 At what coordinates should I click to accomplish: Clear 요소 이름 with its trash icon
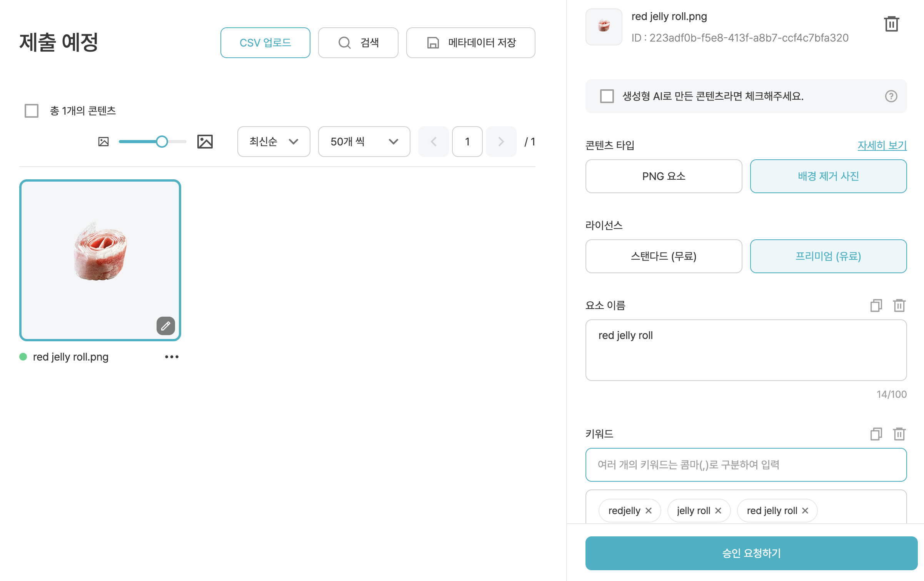(x=899, y=306)
